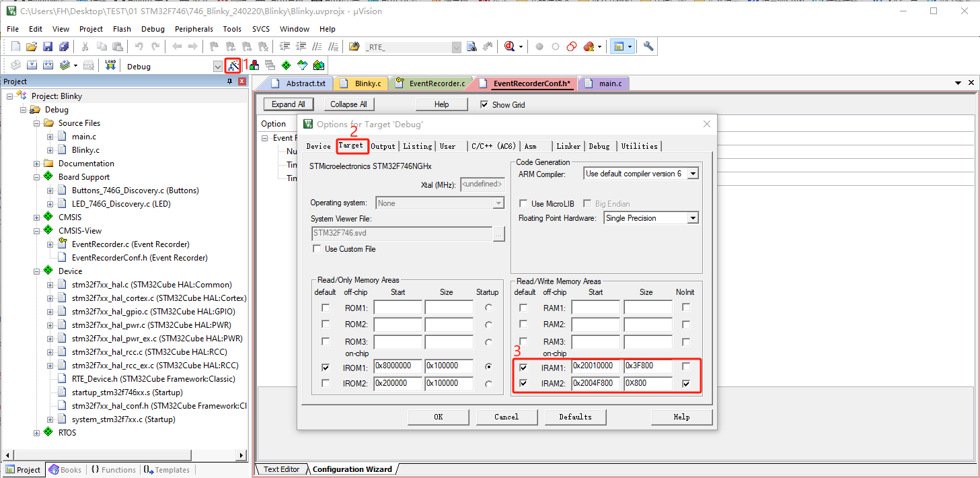Click the IRAM1 Start address field
Viewport: 980px width, 478px height.
[x=595, y=366]
